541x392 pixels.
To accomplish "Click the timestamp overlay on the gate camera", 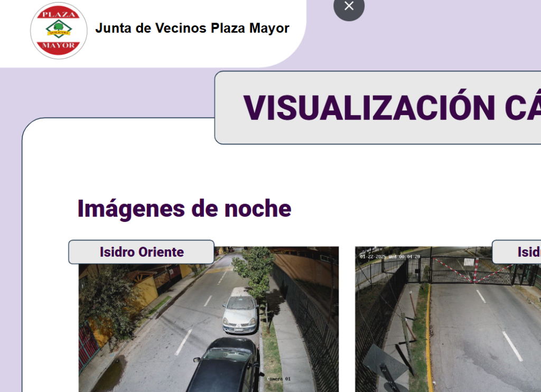I will (390, 257).
